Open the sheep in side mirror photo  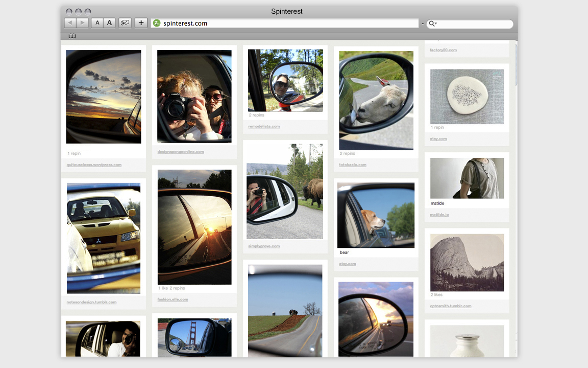click(376, 101)
